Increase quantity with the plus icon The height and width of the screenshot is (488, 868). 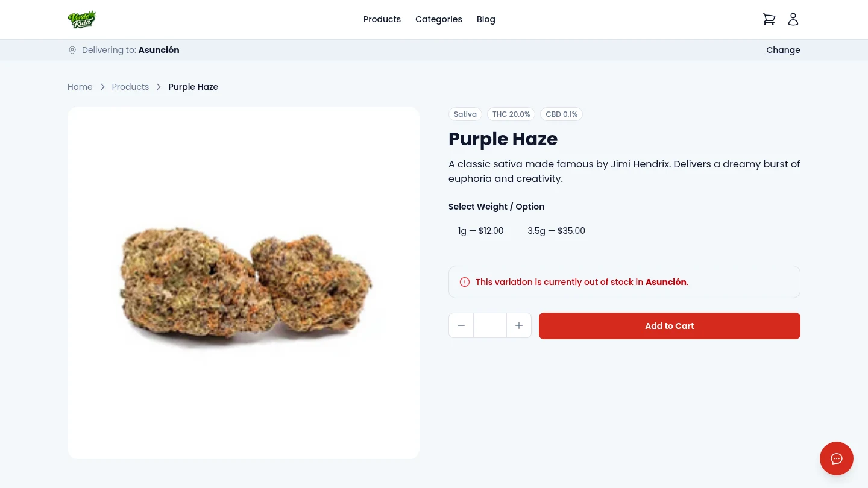(519, 325)
